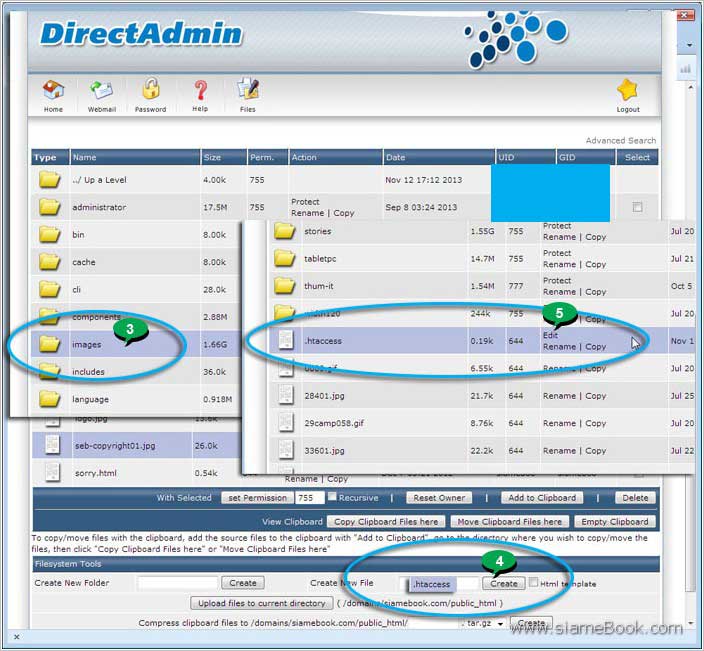Click Create button for new folder
Viewport: 704px width, 651px height.
click(243, 583)
